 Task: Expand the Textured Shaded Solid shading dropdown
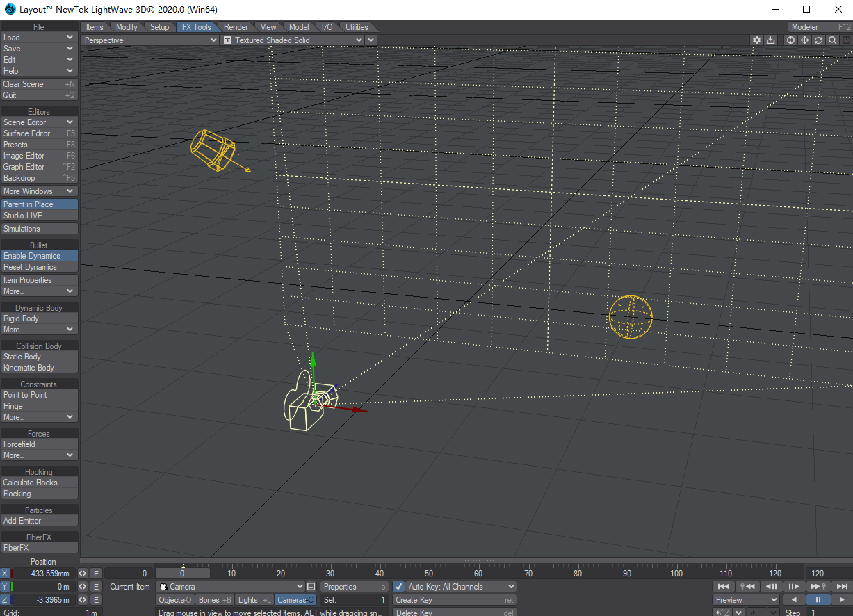click(x=295, y=40)
